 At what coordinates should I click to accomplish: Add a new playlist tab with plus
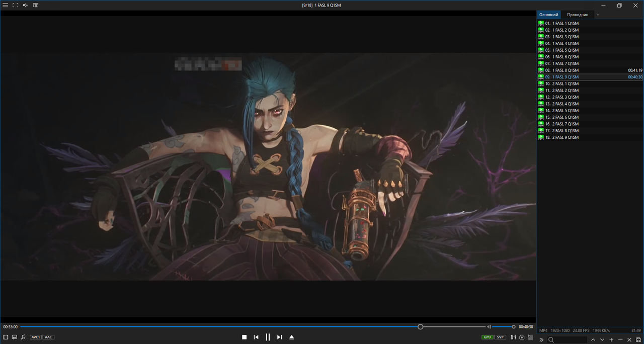tap(598, 15)
